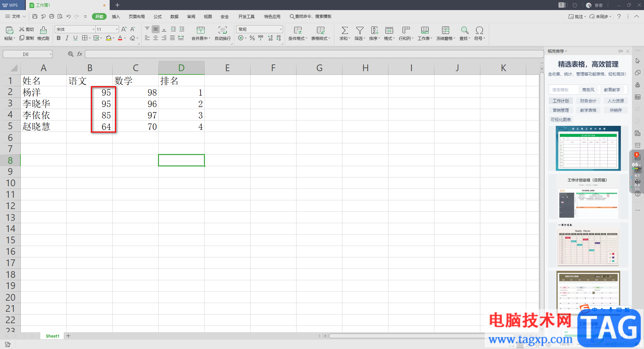644x349 pixels.
Task: Open the borders dropdown arrow
Action: (90, 38)
